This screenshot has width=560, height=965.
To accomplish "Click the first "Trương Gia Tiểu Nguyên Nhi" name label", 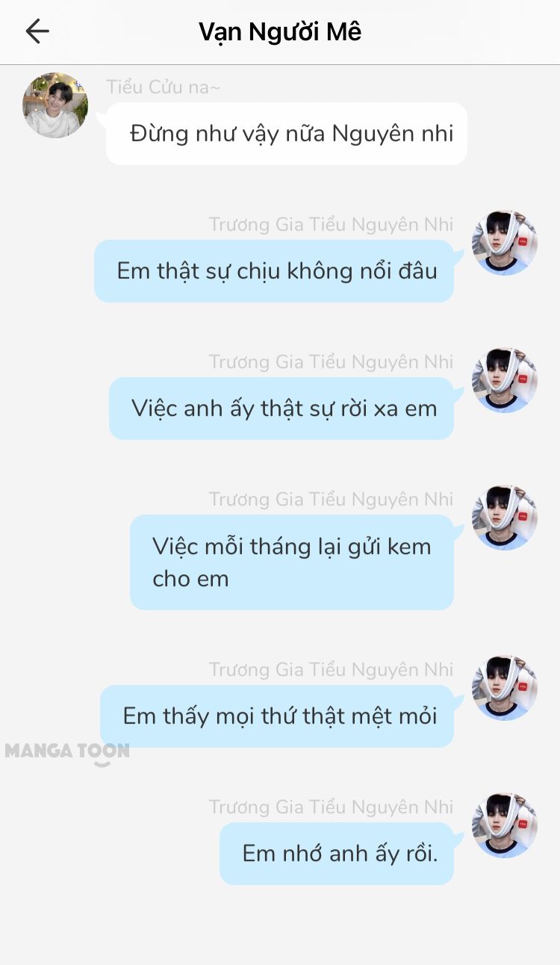I will click(x=331, y=225).
